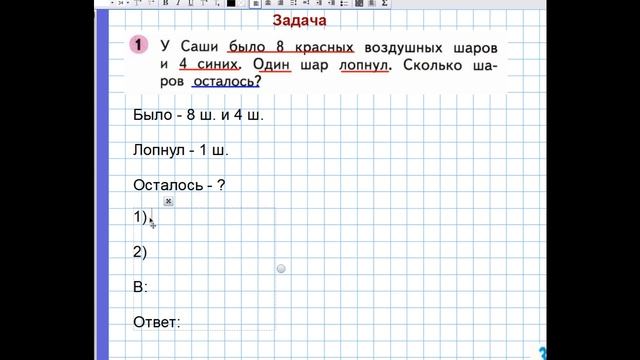Viewport: 640px width, 360px height.
Task: Select the align right icon
Action: click(x=281, y=3)
